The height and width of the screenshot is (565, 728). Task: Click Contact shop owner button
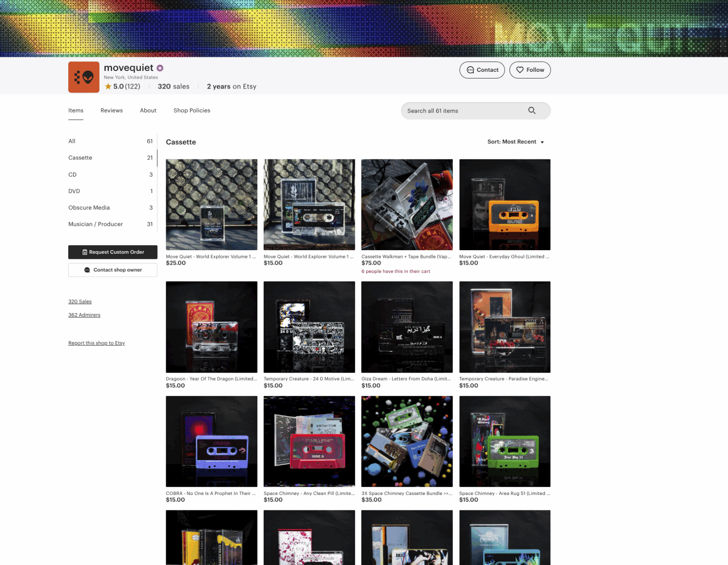click(113, 270)
